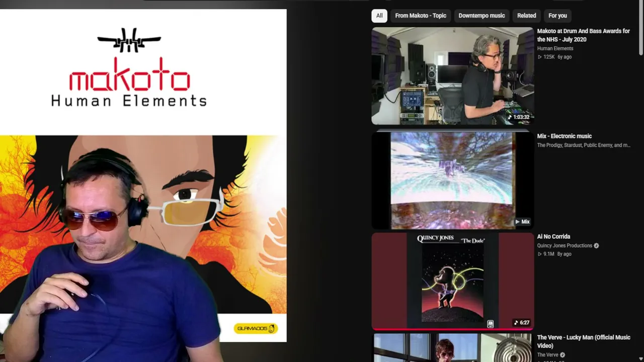Choose the For you chip
The height and width of the screenshot is (362, 644).
click(557, 16)
